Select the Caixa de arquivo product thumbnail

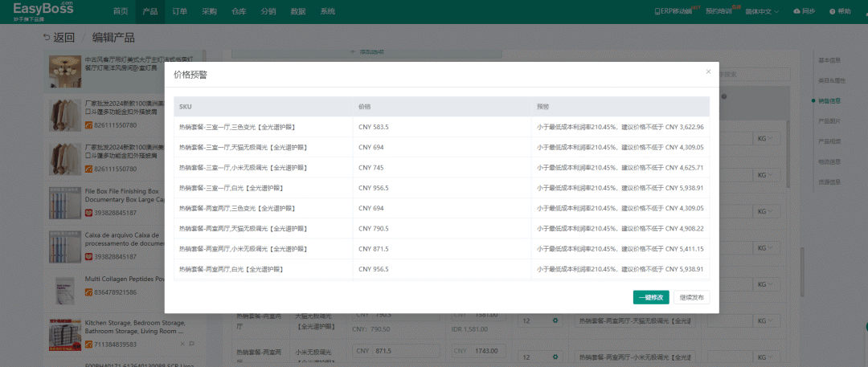(65, 247)
